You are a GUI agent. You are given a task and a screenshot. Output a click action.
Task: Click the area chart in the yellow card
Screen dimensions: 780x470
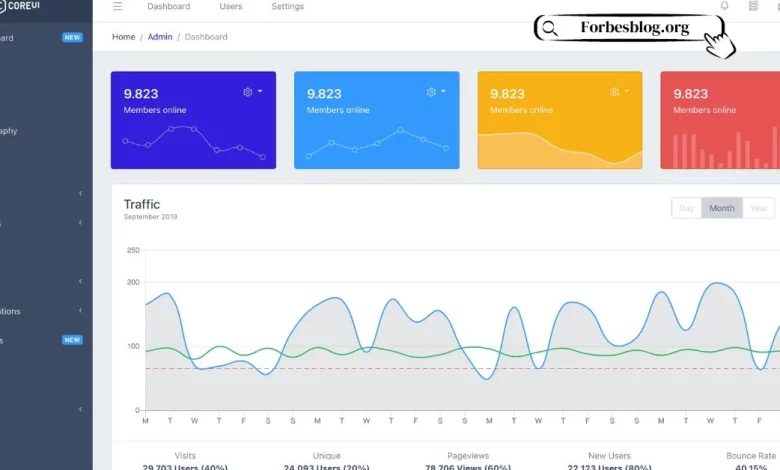pos(560,150)
